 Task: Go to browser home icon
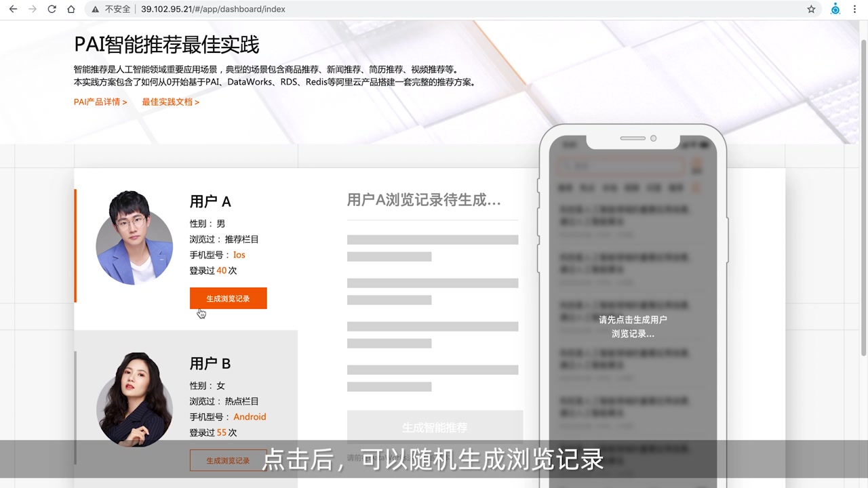pos(71,9)
